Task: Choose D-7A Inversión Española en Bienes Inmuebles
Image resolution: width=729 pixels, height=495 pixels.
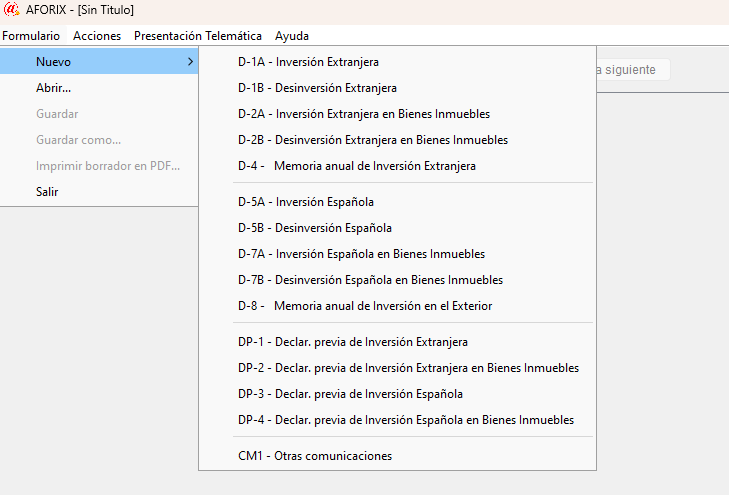Action: pos(361,254)
